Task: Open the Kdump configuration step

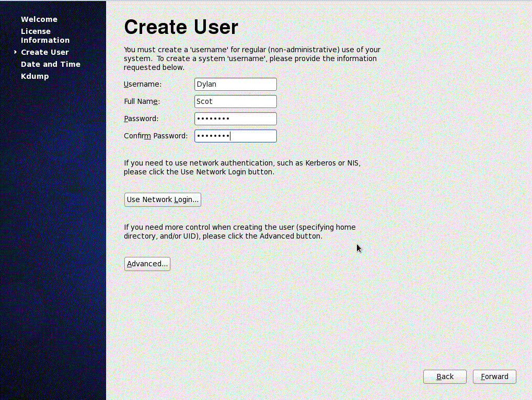Action: pos(34,76)
